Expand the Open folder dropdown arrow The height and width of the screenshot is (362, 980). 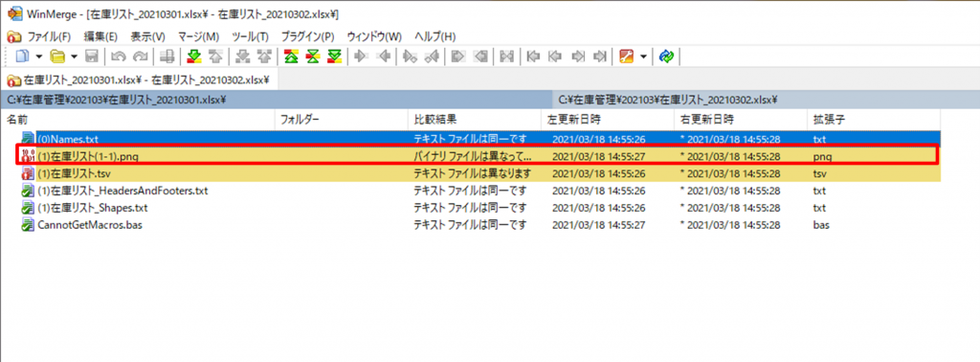pyautogui.click(x=74, y=57)
